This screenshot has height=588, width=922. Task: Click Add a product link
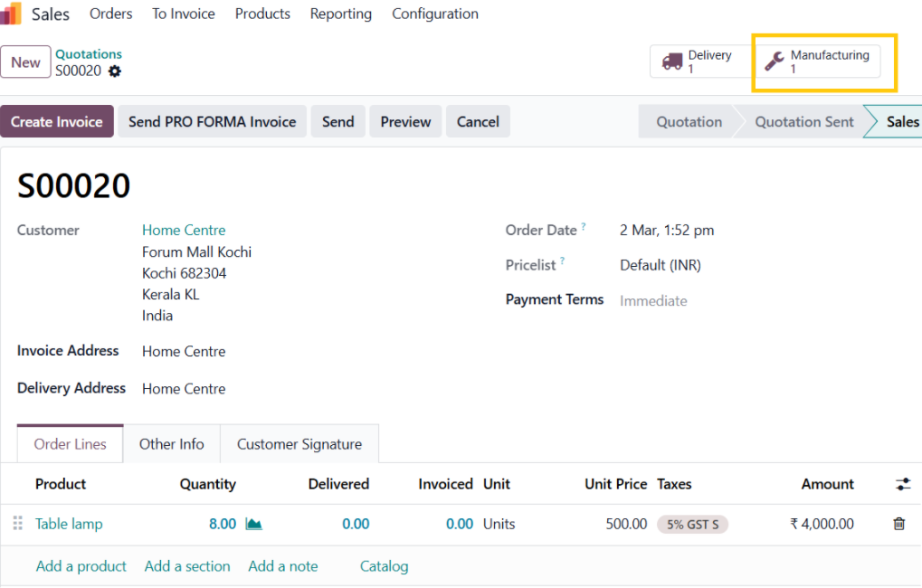(x=81, y=566)
